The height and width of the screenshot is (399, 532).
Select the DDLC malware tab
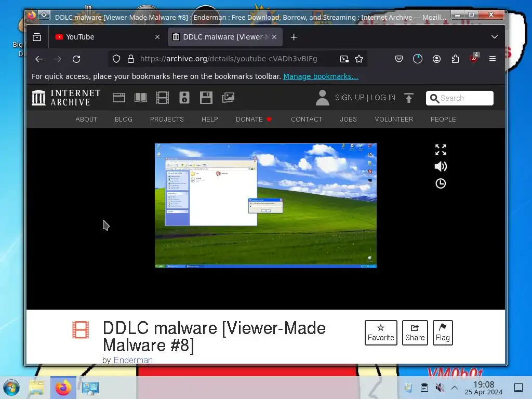coord(225,37)
